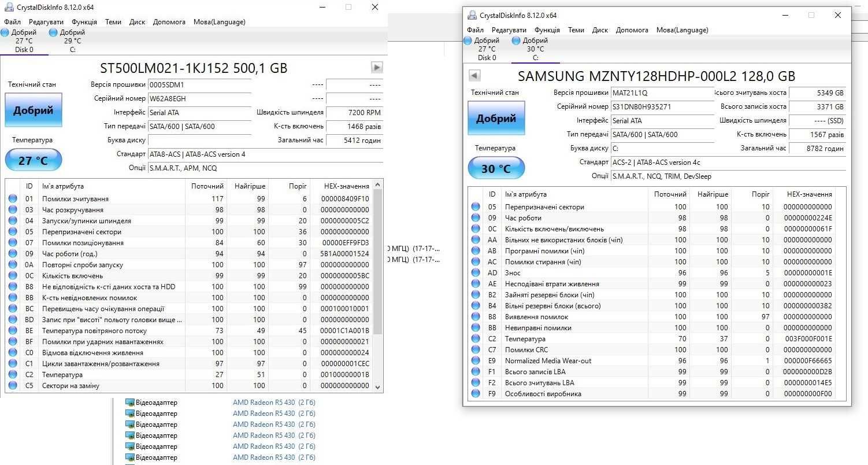Click Поточний column header in left window
This screenshot has height=465, width=868.
pyautogui.click(x=207, y=186)
